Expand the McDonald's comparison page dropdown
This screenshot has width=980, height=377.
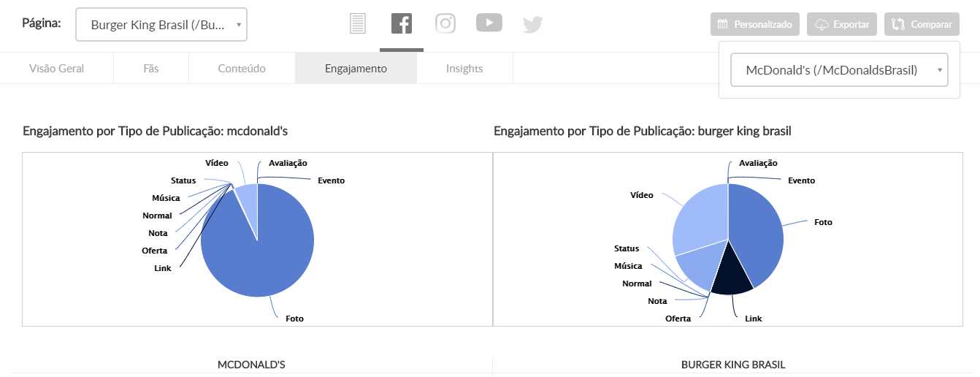839,70
